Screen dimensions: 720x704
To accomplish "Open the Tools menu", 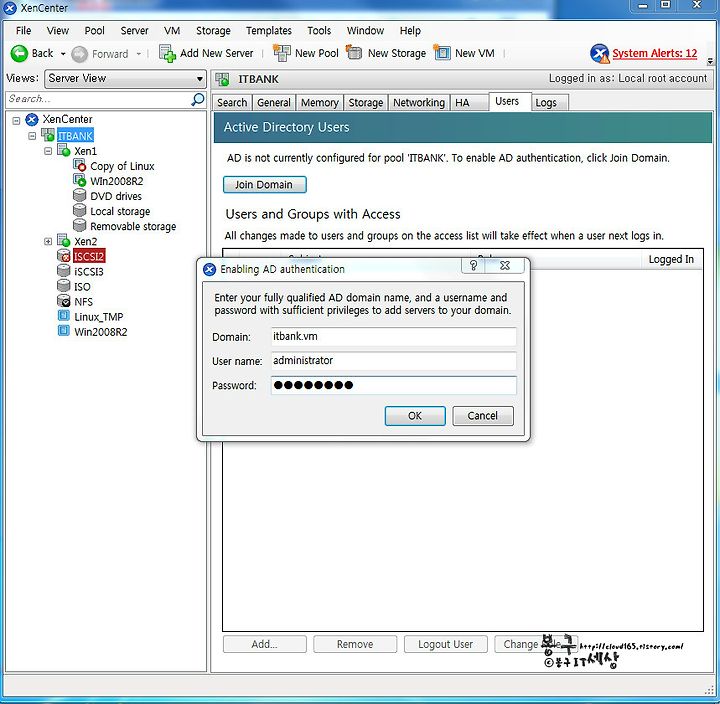I will [319, 31].
